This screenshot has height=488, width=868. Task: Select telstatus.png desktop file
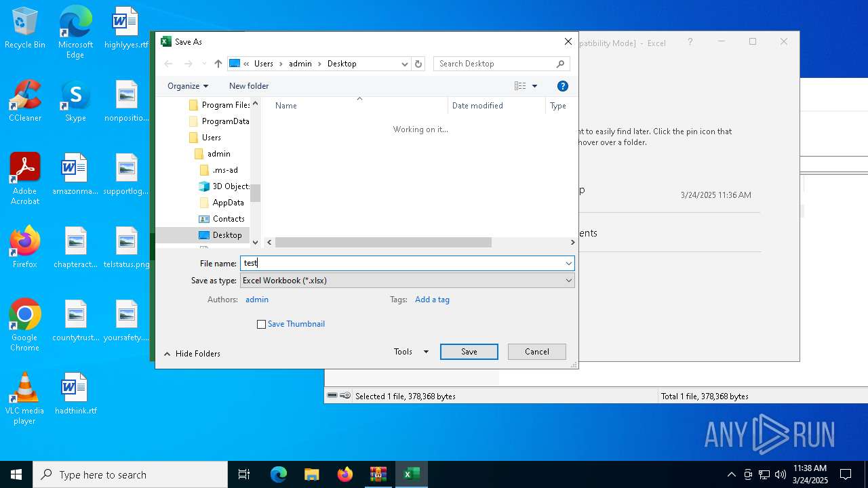[126, 247]
